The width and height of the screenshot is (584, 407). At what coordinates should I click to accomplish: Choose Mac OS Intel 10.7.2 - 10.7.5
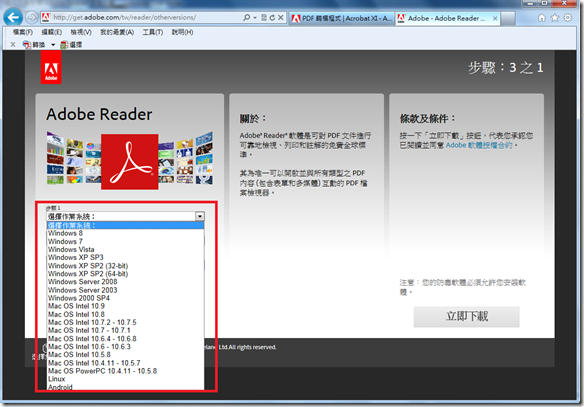pyautogui.click(x=126, y=322)
